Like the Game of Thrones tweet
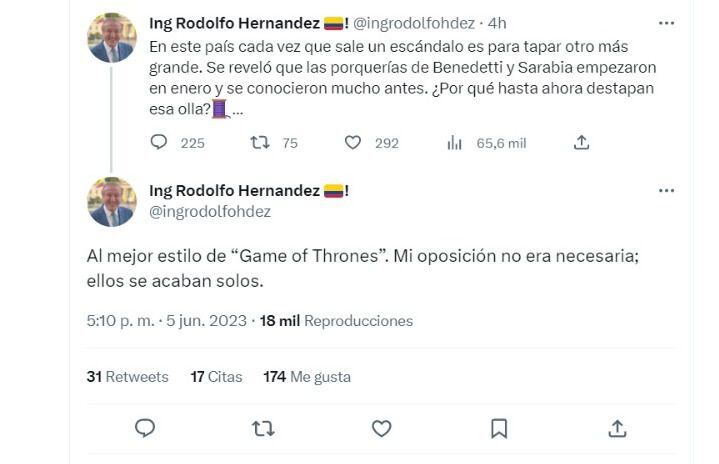 [381, 428]
